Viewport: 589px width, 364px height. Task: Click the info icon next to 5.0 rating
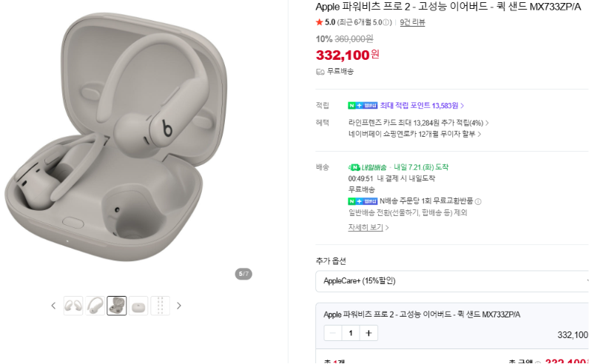pos(386,22)
